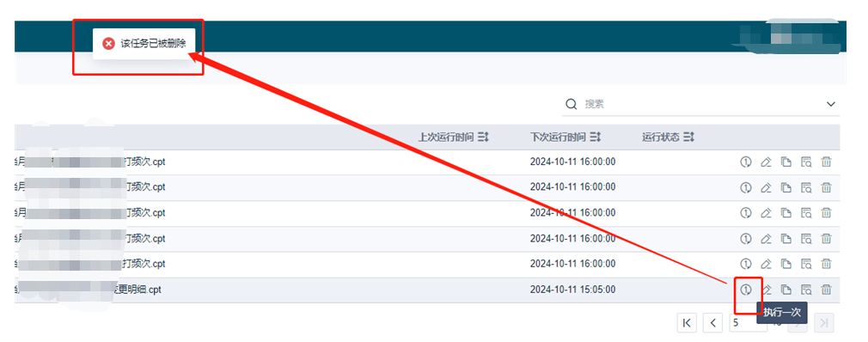Screen dimensions: 868x342
Task: Run once the fourth 打频次.cpt task
Action: pyautogui.click(x=746, y=239)
